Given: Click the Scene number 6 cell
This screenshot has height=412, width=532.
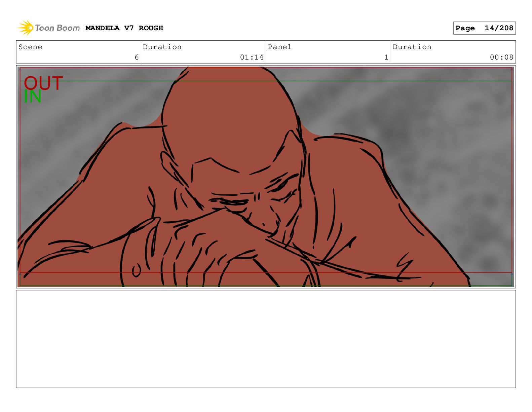Looking at the screenshot, I should (79, 52).
